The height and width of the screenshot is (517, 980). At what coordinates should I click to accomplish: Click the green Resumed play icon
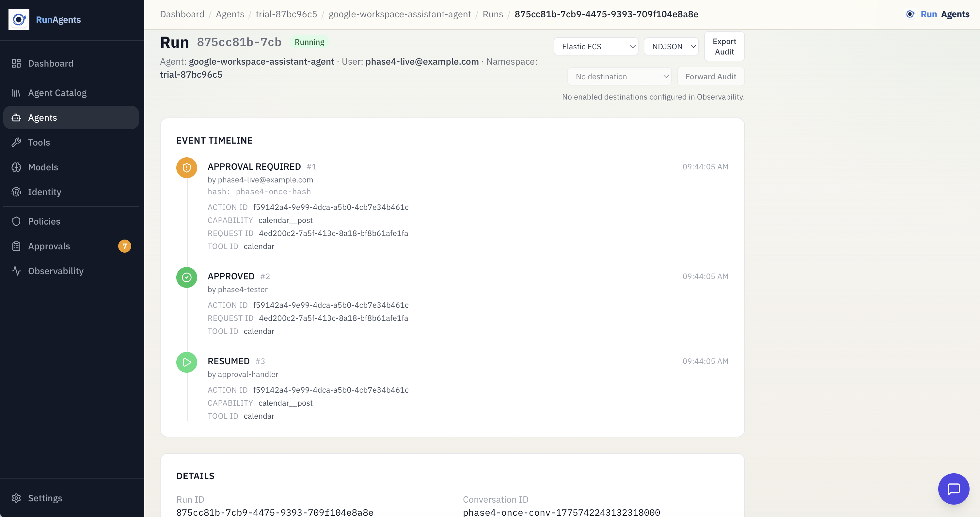click(186, 362)
